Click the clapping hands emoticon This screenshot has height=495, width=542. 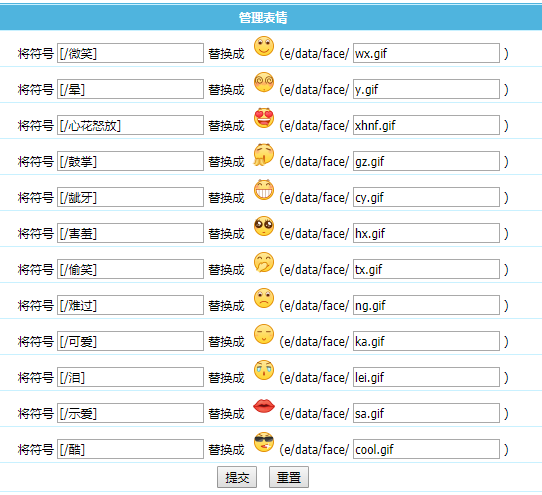coord(264,154)
